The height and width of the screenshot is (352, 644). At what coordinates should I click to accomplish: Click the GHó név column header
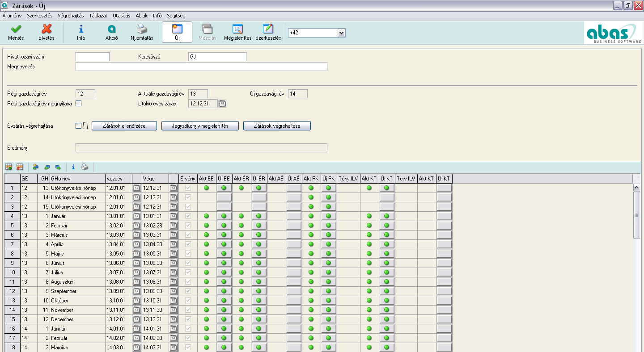click(77, 179)
